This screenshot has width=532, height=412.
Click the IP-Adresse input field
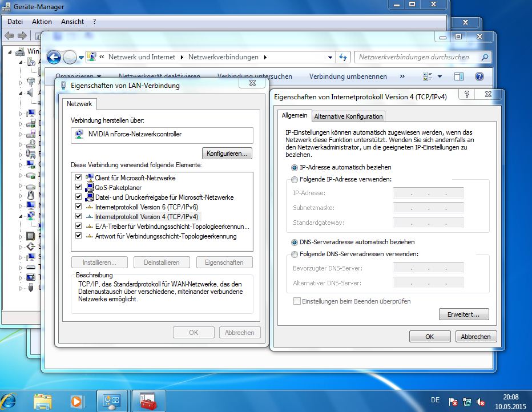(428, 193)
